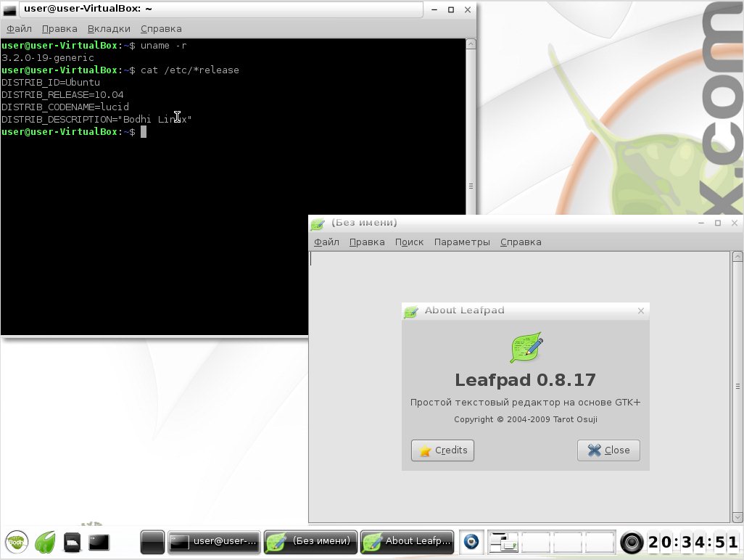Click the round blue systray icon
Screen dimensions: 744x560
point(472,542)
